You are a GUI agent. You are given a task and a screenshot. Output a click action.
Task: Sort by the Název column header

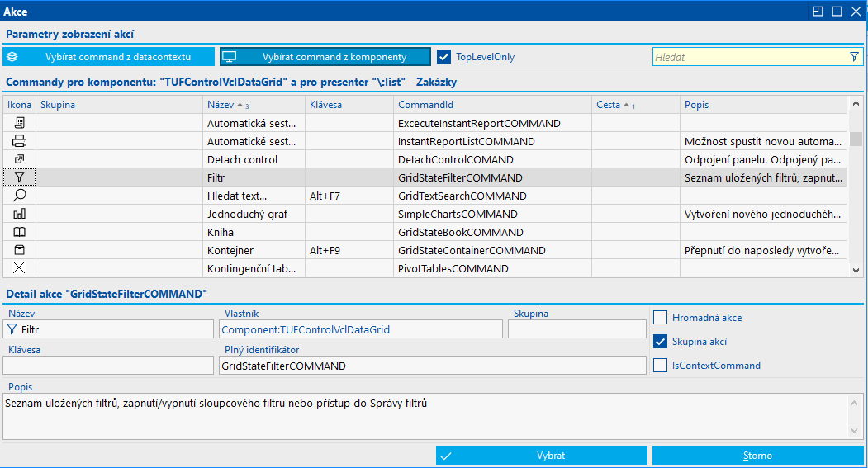[x=254, y=105]
